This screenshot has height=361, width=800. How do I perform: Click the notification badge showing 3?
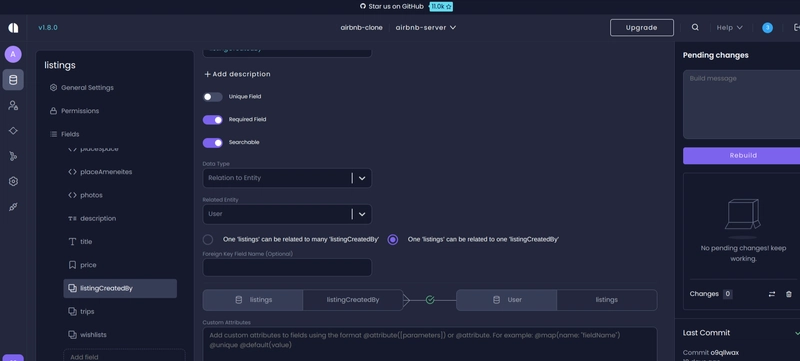coord(767,28)
